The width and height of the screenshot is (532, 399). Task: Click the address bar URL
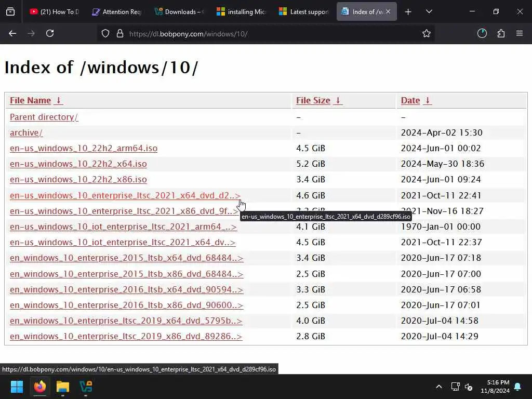click(x=188, y=34)
